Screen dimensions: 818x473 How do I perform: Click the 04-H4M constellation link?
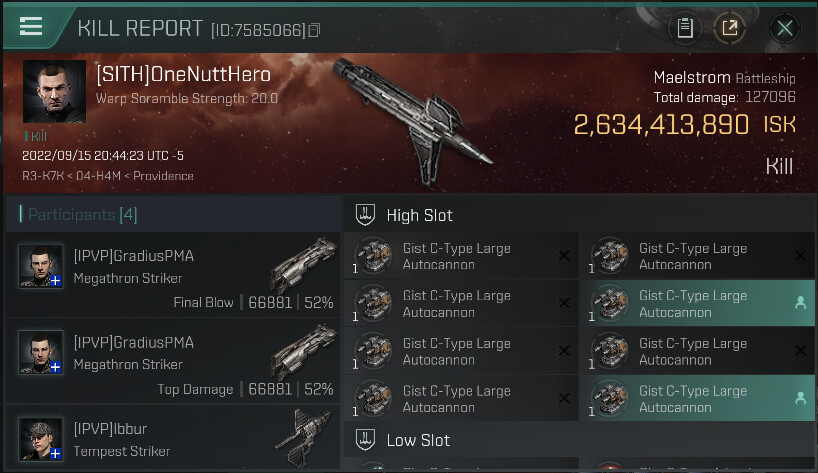coord(99,176)
